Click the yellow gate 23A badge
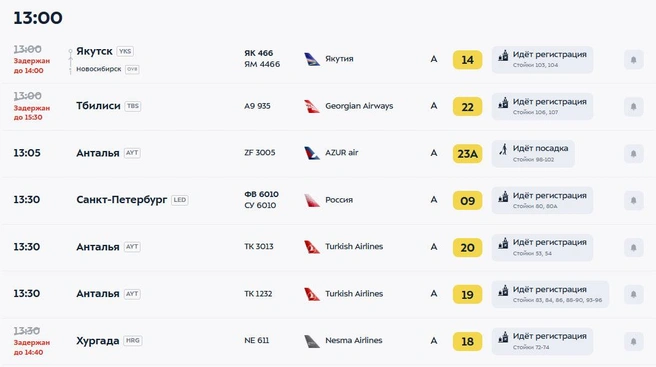The width and height of the screenshot is (656, 367). pos(467,154)
